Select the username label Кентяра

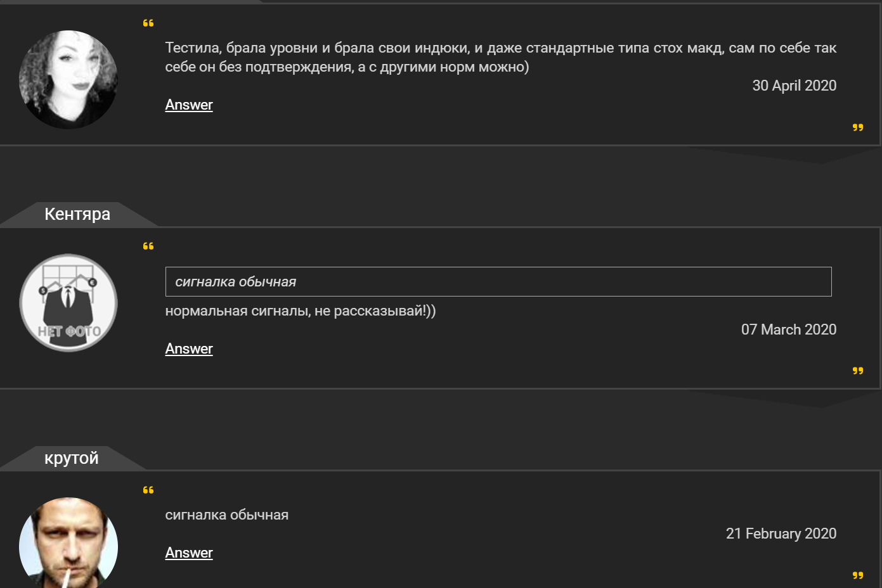[x=77, y=214]
